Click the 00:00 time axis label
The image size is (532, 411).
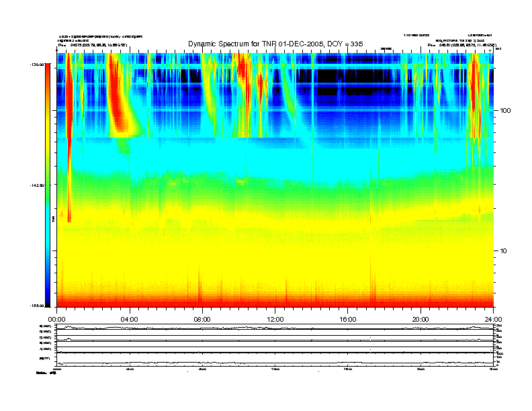(x=56, y=319)
